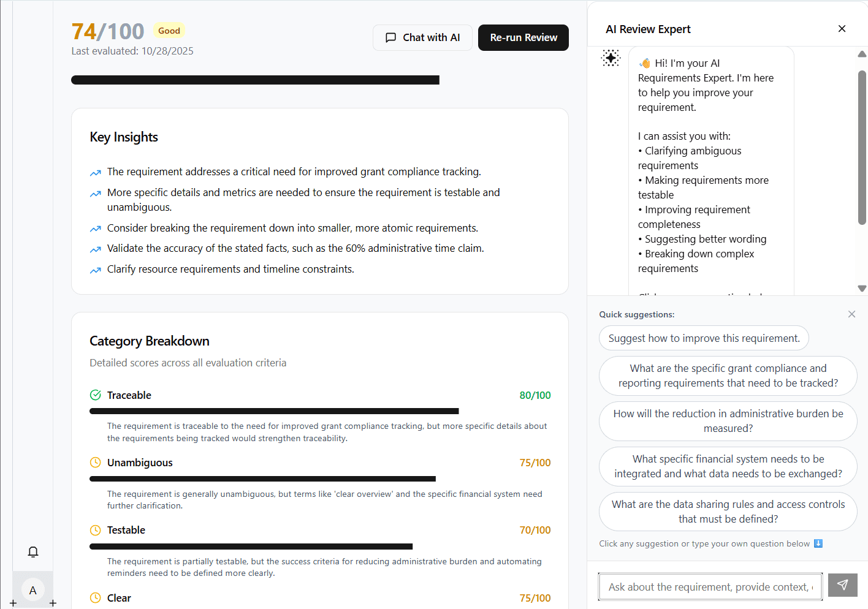Select suggestion about data sharing rules
The width and height of the screenshot is (868, 609).
click(728, 512)
